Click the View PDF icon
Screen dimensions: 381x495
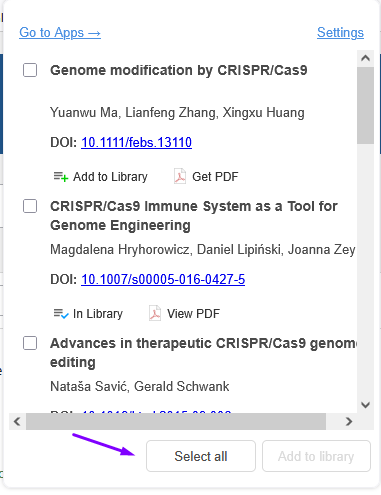[x=155, y=313]
